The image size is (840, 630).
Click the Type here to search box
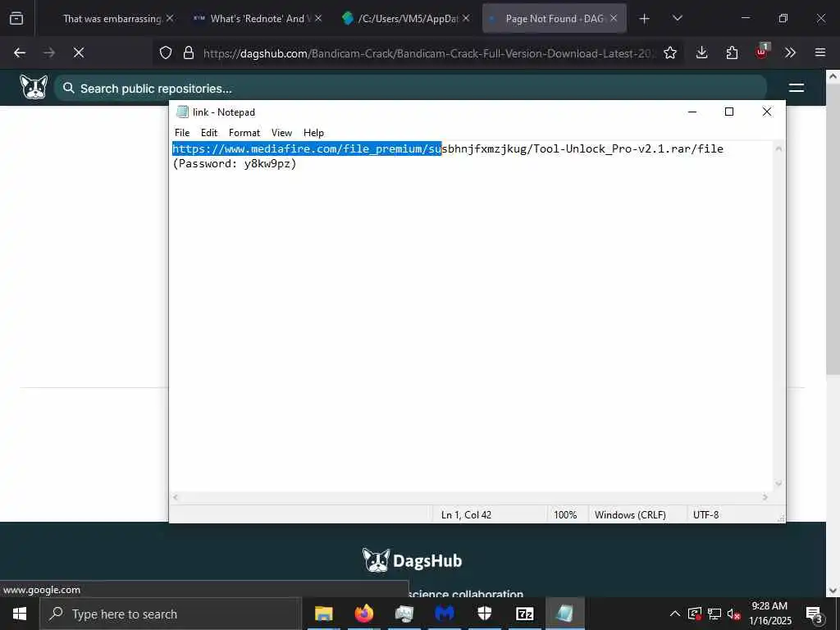[x=171, y=614]
